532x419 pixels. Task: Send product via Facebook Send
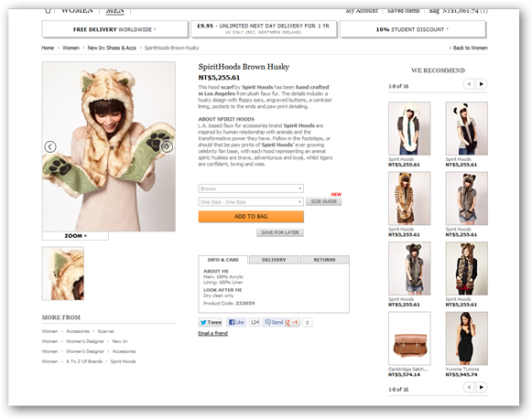click(x=274, y=322)
